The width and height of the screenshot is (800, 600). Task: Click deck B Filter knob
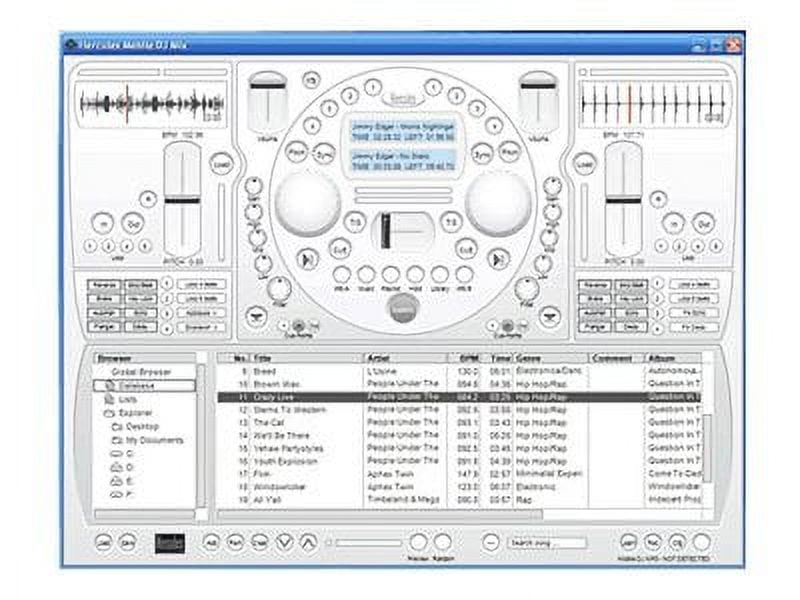click(x=526, y=289)
